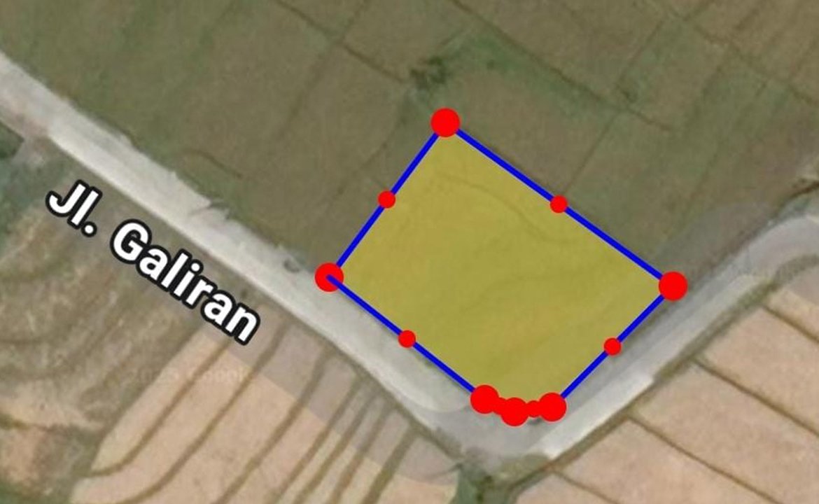Click the Jl. Galiran street label
Viewport: 819px width, 504px height.
tap(153, 267)
